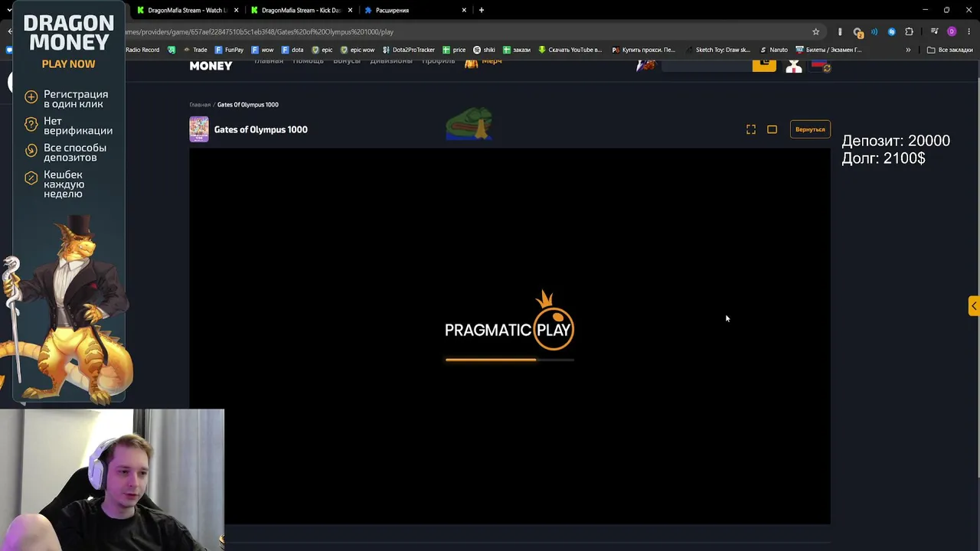Click the yellow wallet button in site header
The image size is (980, 551).
click(x=764, y=65)
